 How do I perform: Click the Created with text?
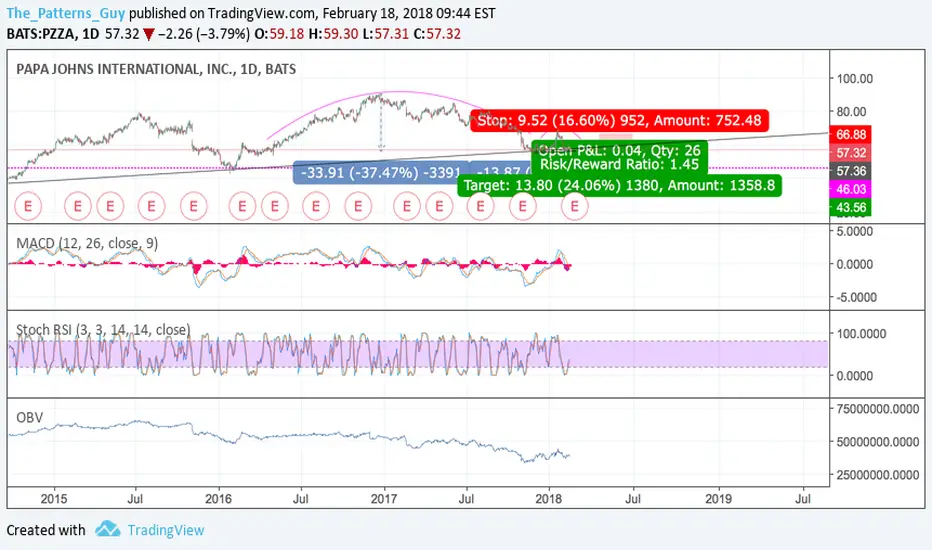(46, 530)
